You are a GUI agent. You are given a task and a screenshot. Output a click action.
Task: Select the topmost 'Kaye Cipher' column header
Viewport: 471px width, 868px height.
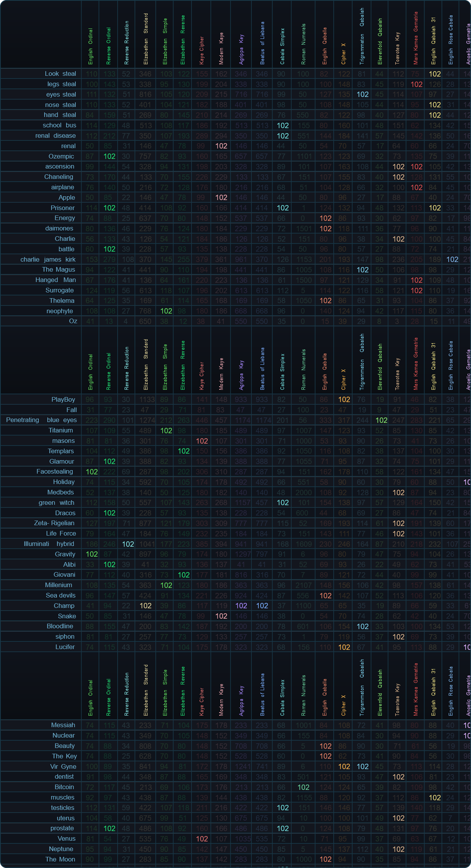[202, 50]
